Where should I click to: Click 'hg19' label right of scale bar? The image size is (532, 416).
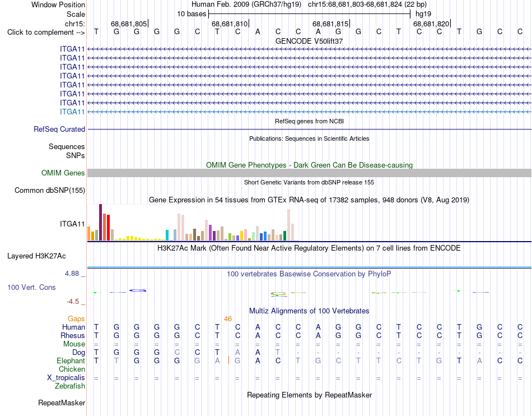pyautogui.click(x=423, y=14)
